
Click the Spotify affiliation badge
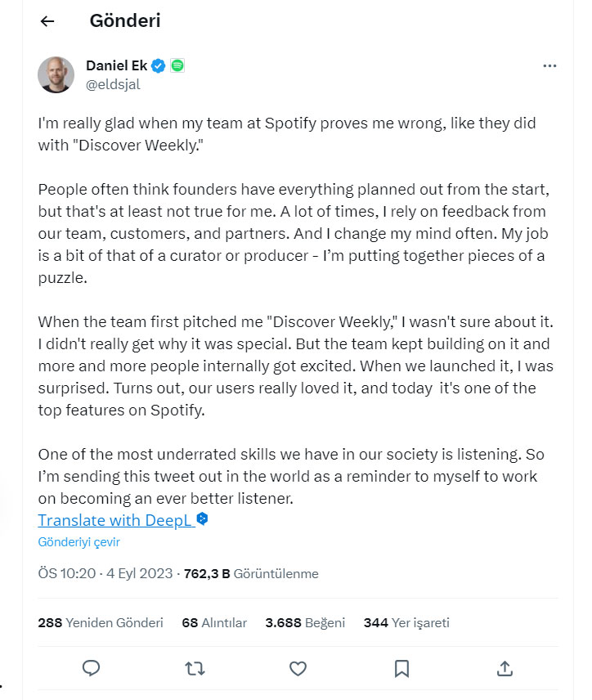[x=177, y=66]
